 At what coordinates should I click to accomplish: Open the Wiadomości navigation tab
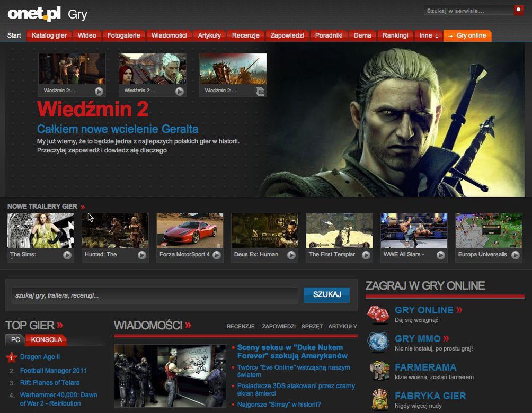[x=169, y=35]
